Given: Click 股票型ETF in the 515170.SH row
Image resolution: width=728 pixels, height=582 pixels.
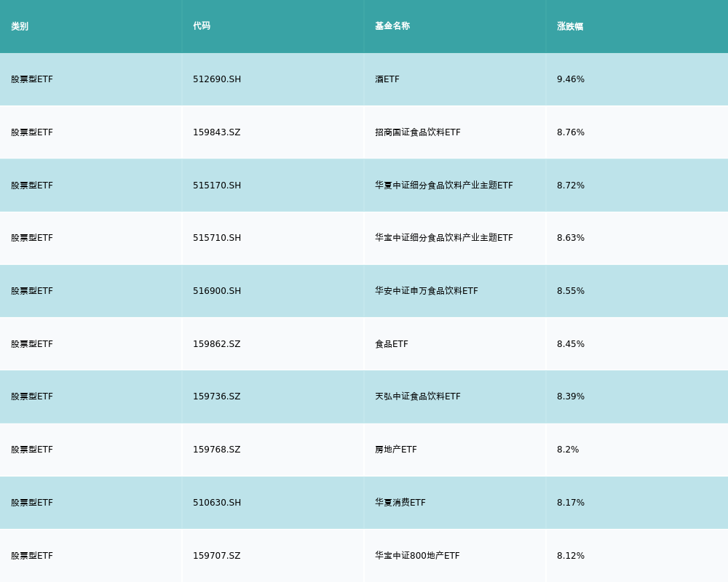Looking at the screenshot, I should click(x=32, y=186).
